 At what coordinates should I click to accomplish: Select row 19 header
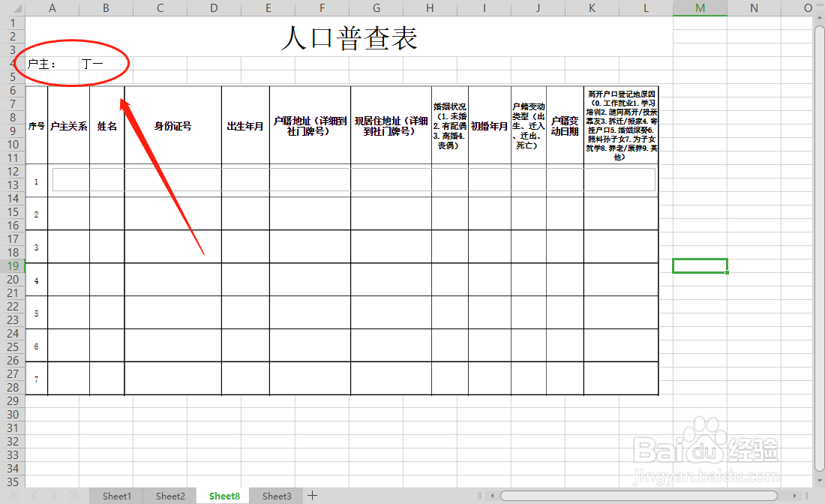13,265
